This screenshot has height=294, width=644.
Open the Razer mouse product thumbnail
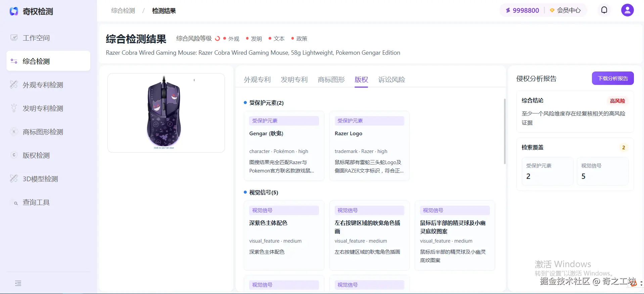click(x=166, y=113)
